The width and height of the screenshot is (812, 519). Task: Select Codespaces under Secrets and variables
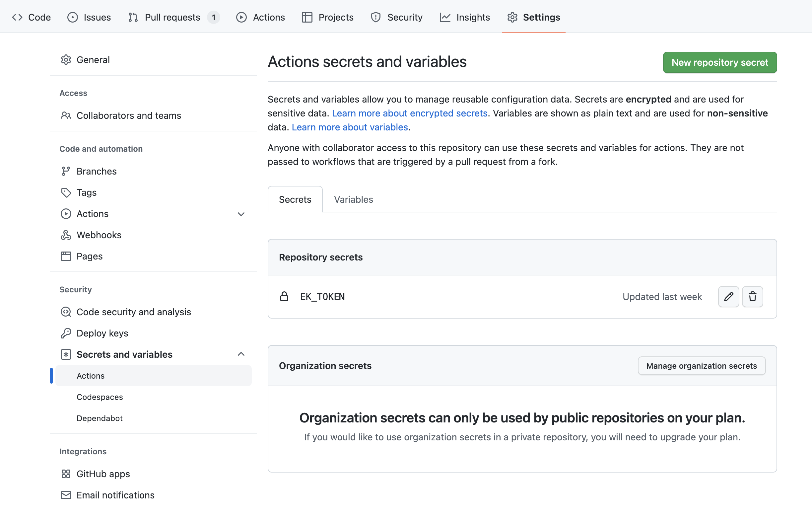click(100, 397)
